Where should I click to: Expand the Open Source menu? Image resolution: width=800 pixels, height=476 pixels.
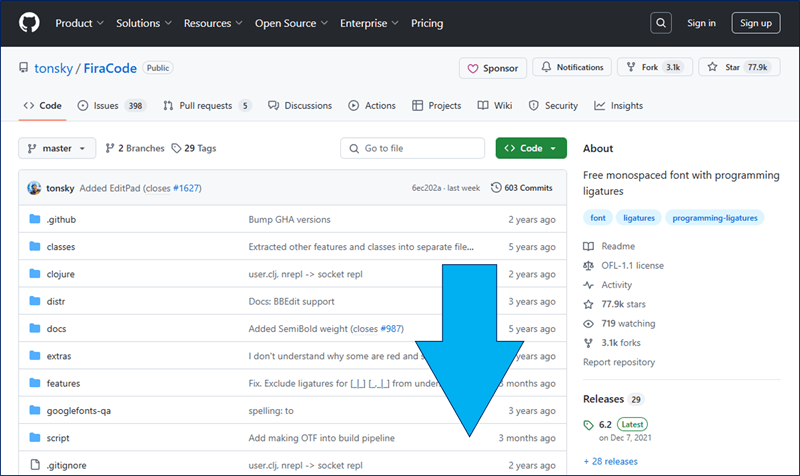(291, 23)
